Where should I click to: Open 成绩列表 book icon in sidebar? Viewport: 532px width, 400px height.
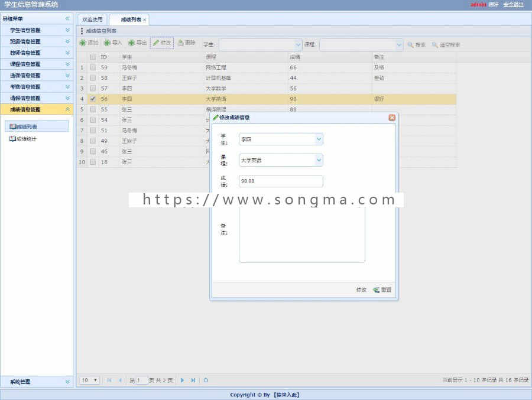coord(13,126)
